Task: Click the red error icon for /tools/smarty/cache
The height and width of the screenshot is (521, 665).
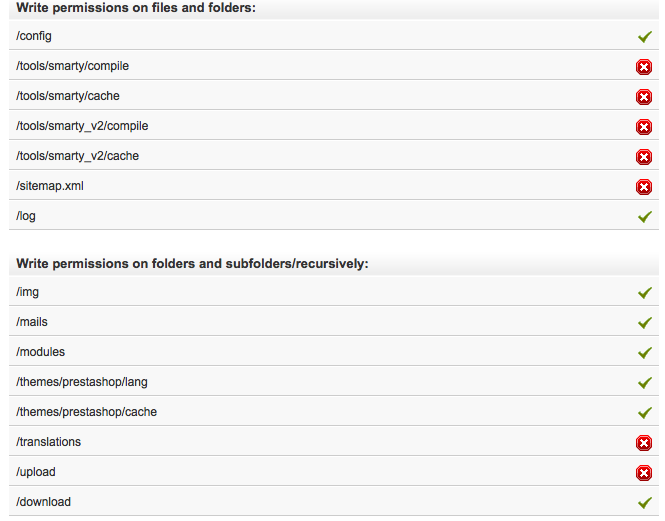Action: click(x=644, y=97)
